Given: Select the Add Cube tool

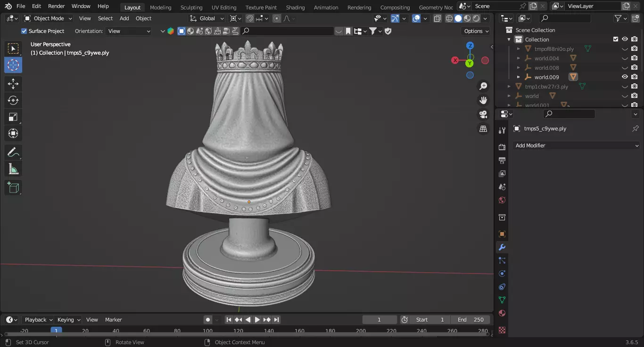Looking at the screenshot, I should tap(13, 187).
